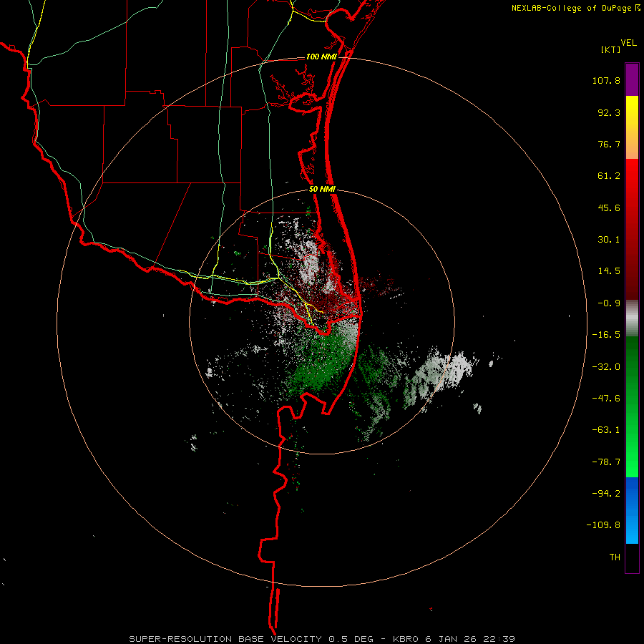The width and height of the screenshot is (644, 644).
Task: Click the -32.0 velocity scale value
Action: click(606, 367)
